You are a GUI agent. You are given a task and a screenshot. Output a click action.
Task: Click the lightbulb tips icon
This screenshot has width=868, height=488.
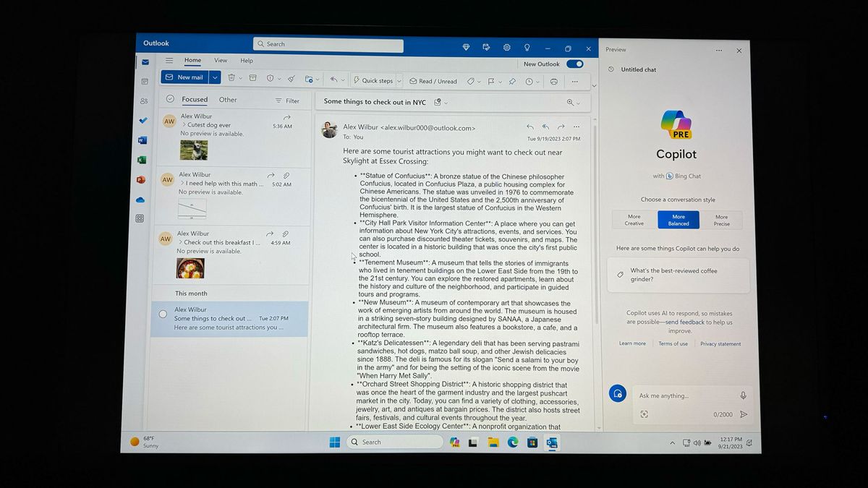coord(527,48)
